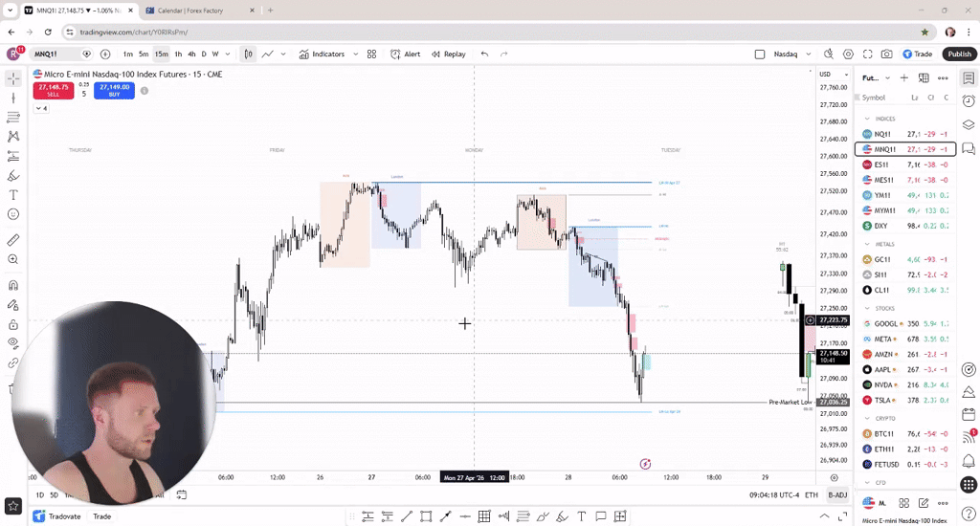Collapse the METALS watchlist section
The image size is (980, 526).
[867, 244]
